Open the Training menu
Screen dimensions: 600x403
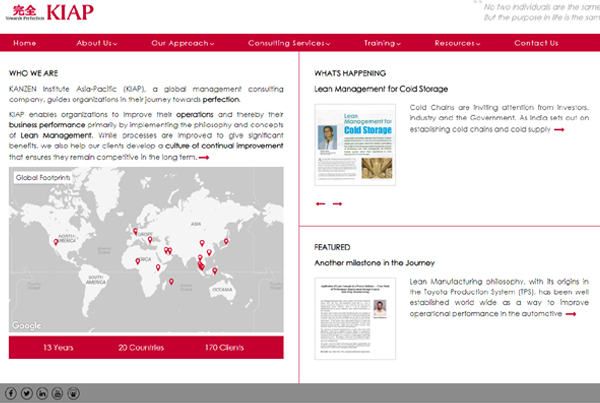(x=382, y=43)
